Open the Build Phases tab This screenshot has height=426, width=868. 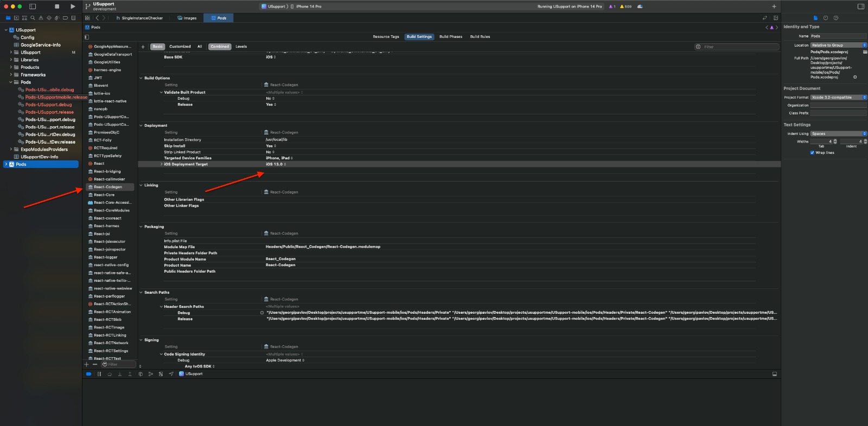pos(451,37)
